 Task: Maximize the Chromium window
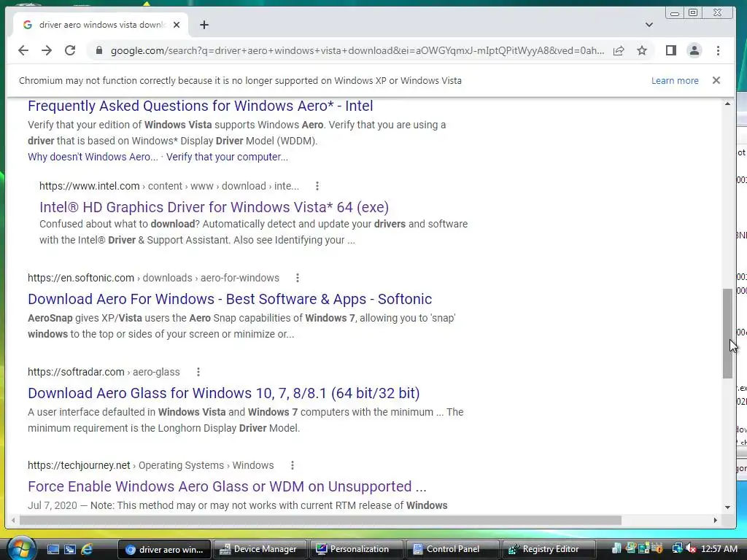coord(693,13)
